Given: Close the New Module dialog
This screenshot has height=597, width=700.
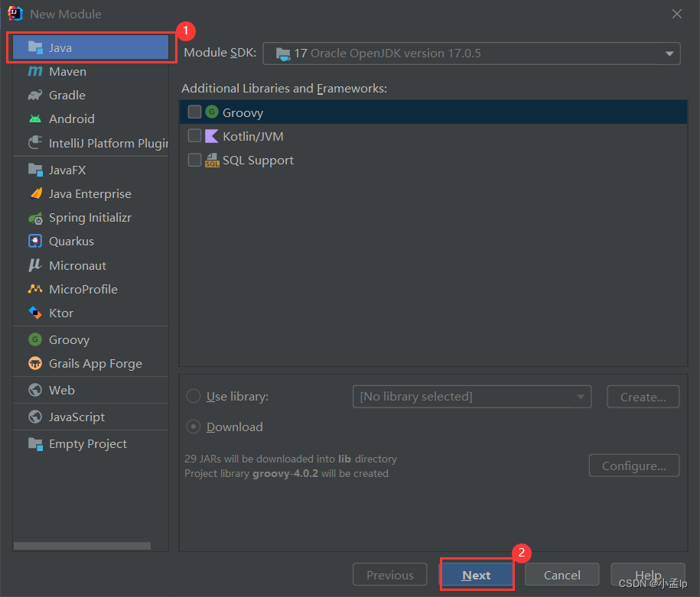Looking at the screenshot, I should click(677, 14).
